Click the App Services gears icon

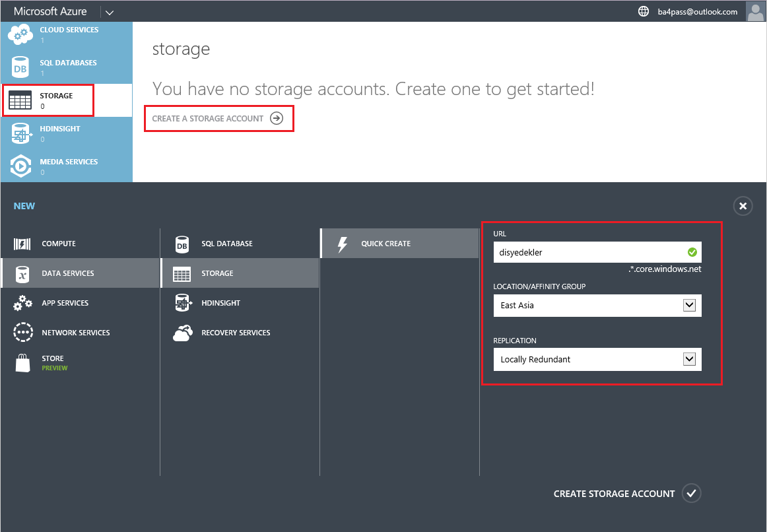pos(22,303)
